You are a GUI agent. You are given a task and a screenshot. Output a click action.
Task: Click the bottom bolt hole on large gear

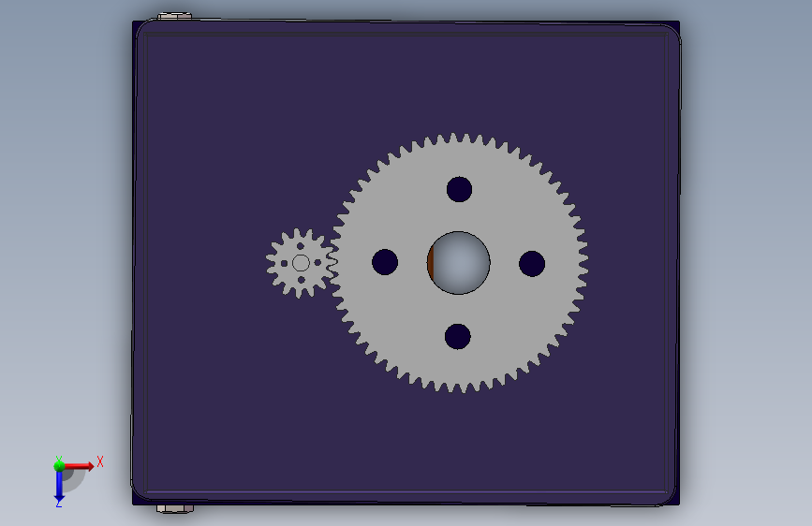pos(458,337)
